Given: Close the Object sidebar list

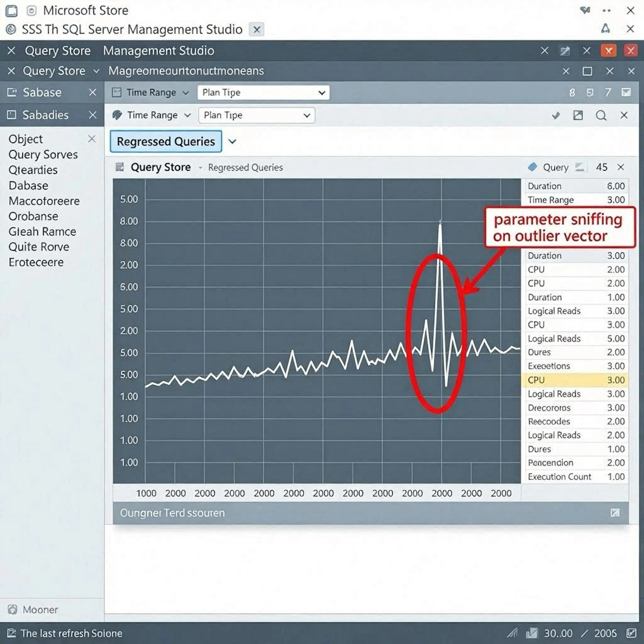Looking at the screenshot, I should coord(92,139).
